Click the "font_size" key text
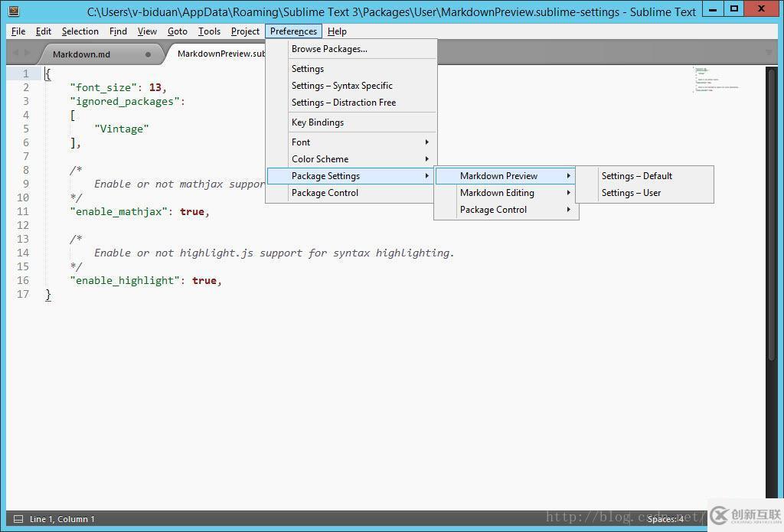The height and width of the screenshot is (532, 784). point(103,87)
